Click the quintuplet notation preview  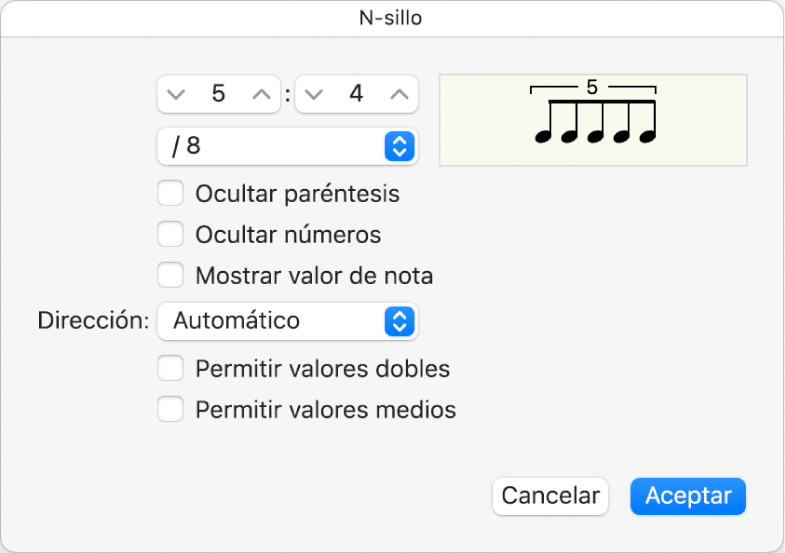[593, 119]
